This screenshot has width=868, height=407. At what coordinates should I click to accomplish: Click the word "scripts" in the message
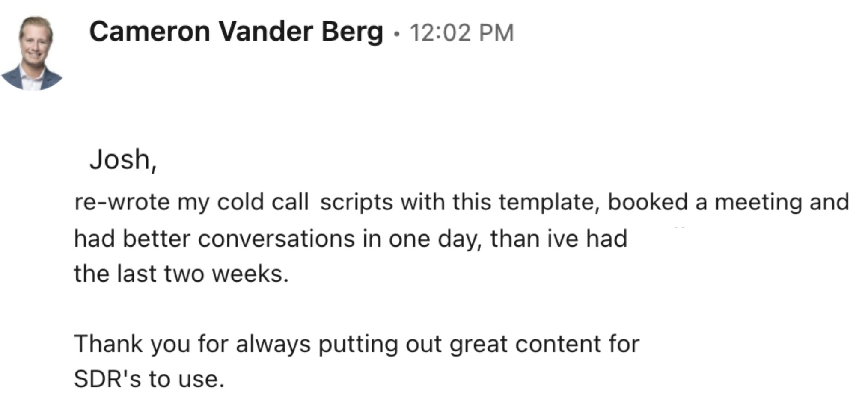357,203
